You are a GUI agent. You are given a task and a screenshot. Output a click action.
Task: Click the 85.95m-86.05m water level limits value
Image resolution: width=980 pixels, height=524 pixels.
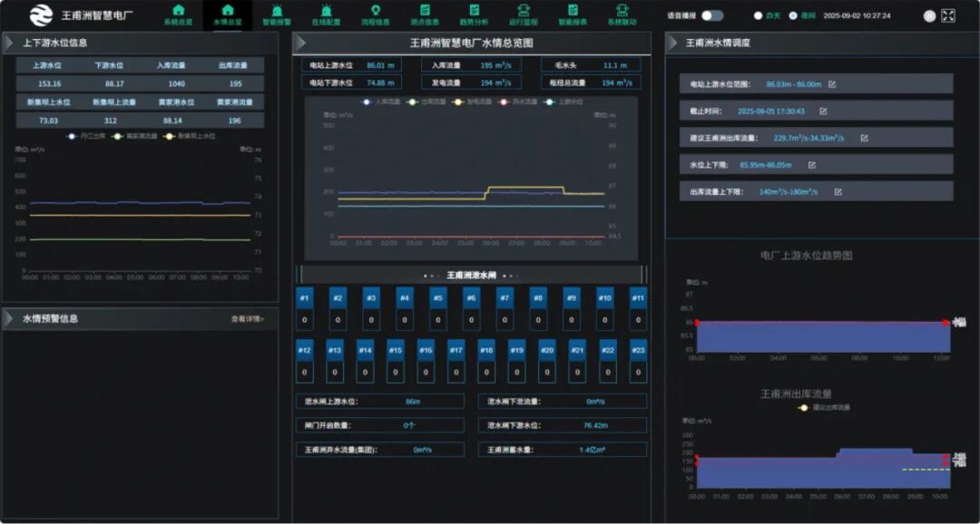click(x=766, y=165)
